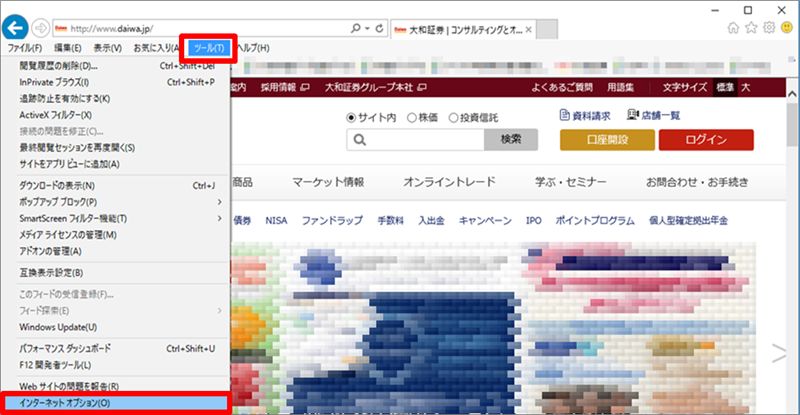The height and width of the screenshot is (415, 800).
Task: Set text size to 標準
Action: tap(724, 87)
